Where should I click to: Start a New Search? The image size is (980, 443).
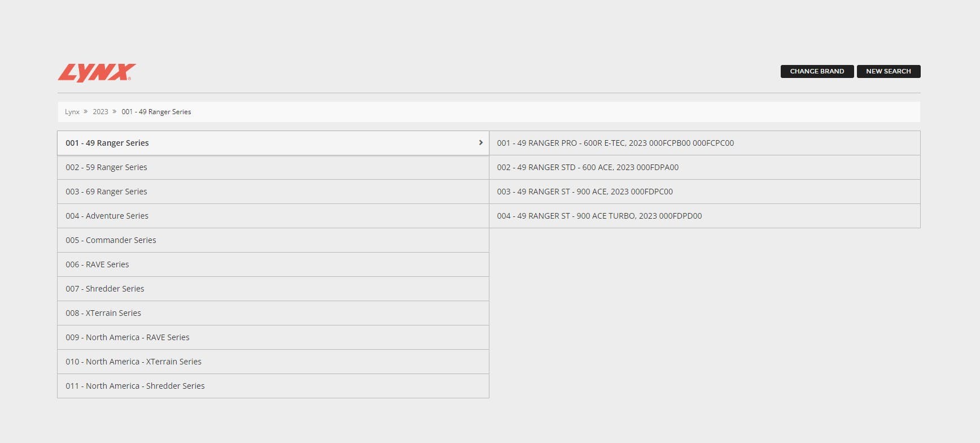point(888,71)
